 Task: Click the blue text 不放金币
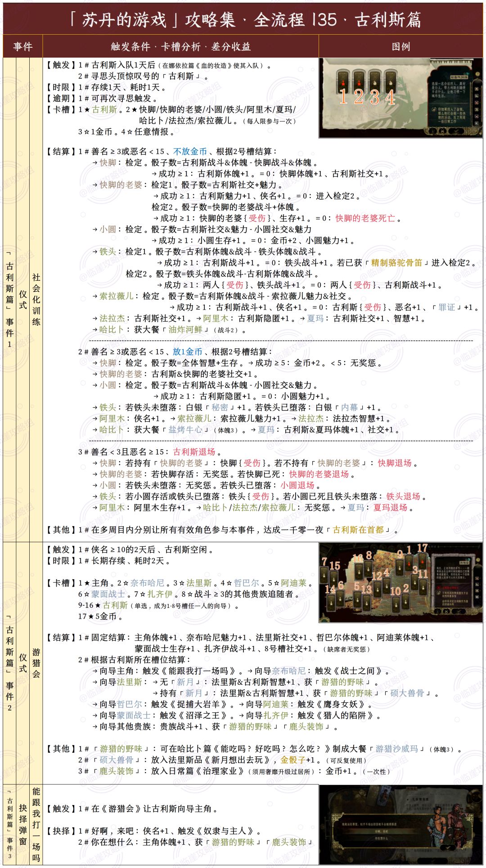click(190, 152)
